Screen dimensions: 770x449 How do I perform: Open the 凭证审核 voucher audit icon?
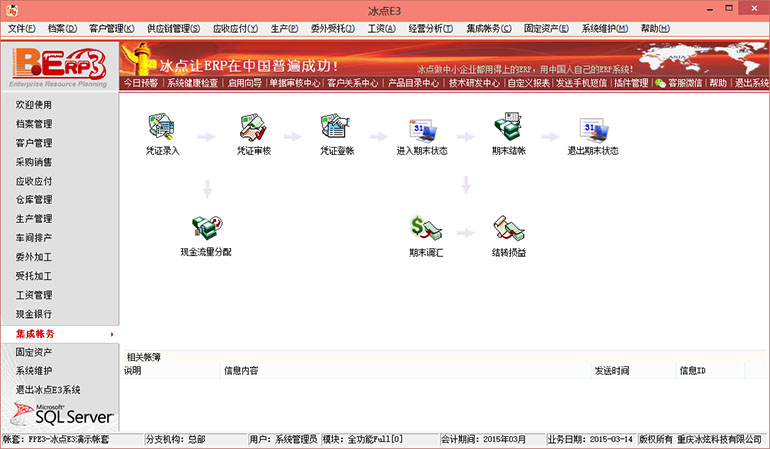point(253,127)
